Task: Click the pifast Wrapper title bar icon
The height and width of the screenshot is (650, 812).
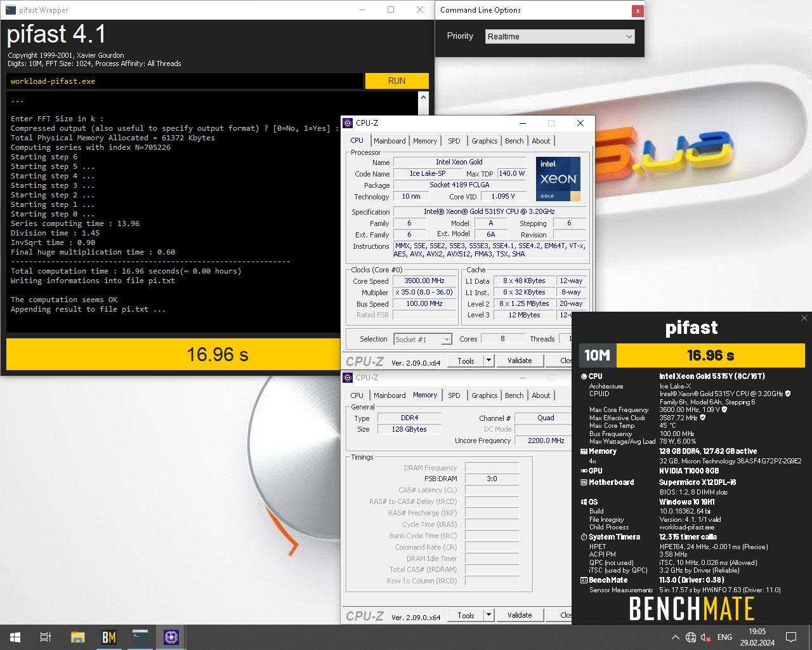Action: [x=10, y=10]
